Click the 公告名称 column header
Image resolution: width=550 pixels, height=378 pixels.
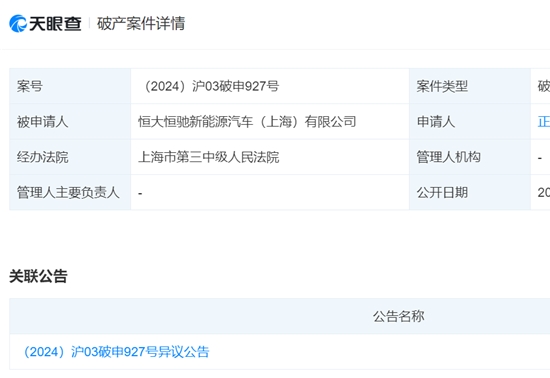coord(398,316)
